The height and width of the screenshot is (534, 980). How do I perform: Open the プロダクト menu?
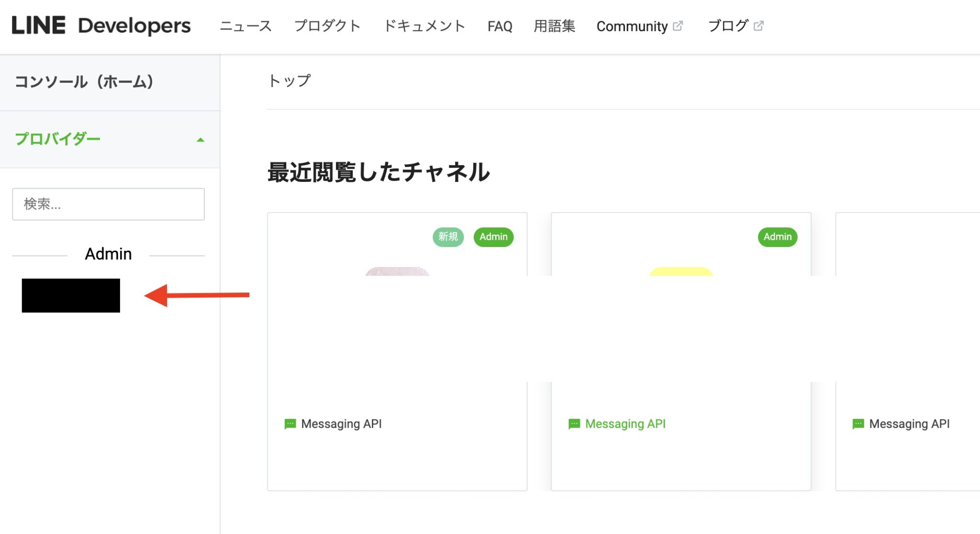(x=328, y=26)
